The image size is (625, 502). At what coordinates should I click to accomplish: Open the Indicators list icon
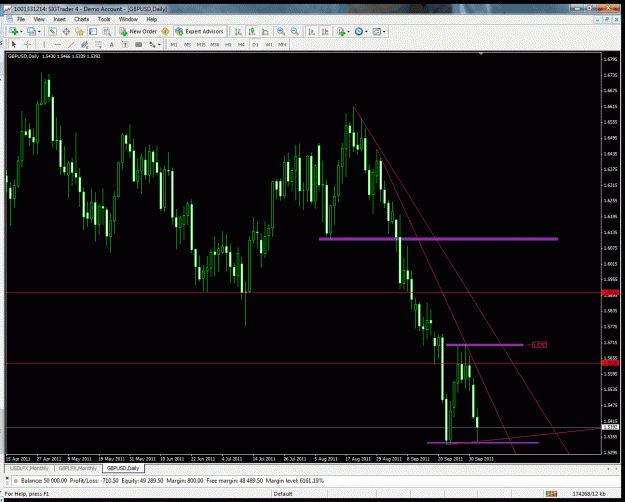click(341, 31)
